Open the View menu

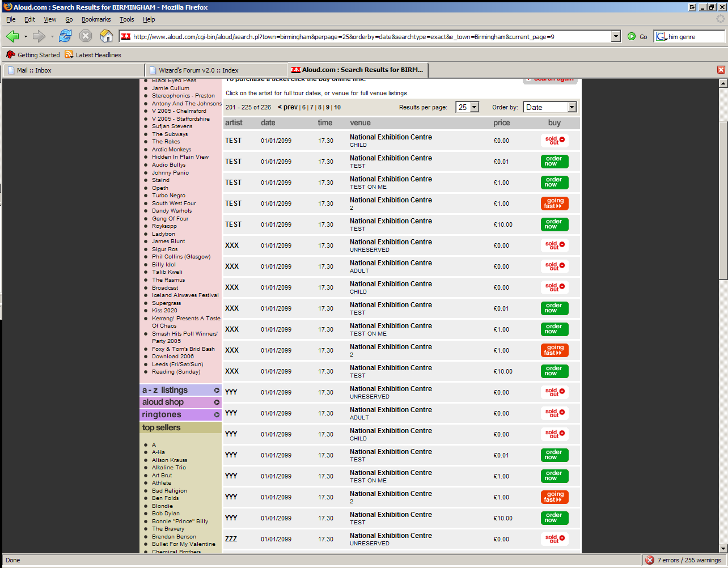coord(50,19)
